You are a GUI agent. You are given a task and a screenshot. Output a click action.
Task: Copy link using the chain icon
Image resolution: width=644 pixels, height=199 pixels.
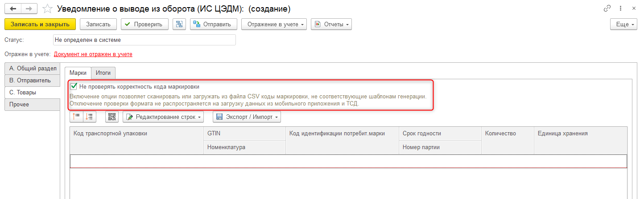click(607, 8)
